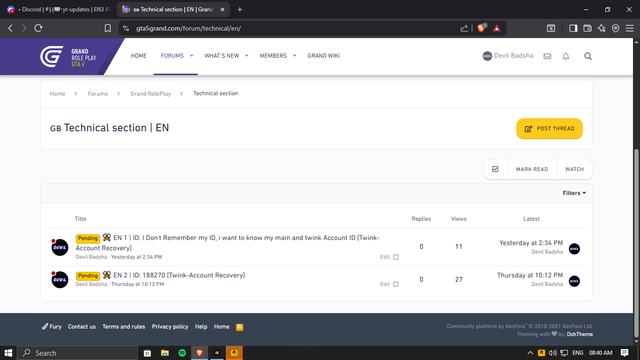Open the forum search magnifier

[x=588, y=56]
